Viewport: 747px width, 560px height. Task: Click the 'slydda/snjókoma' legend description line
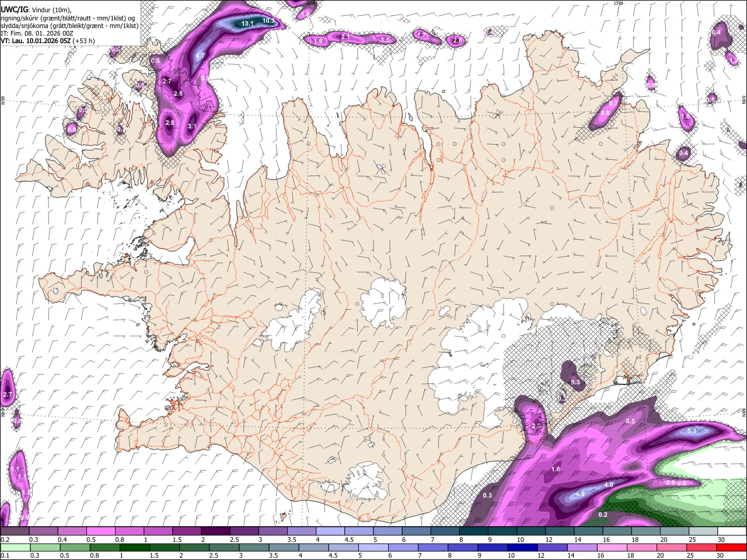[x=69, y=26]
